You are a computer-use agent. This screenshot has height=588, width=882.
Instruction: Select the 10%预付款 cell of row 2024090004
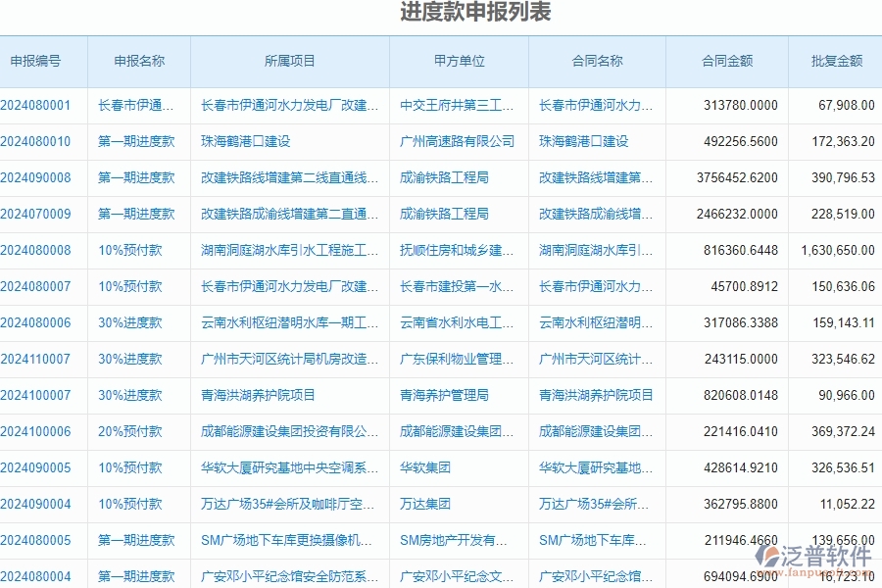click(135, 504)
